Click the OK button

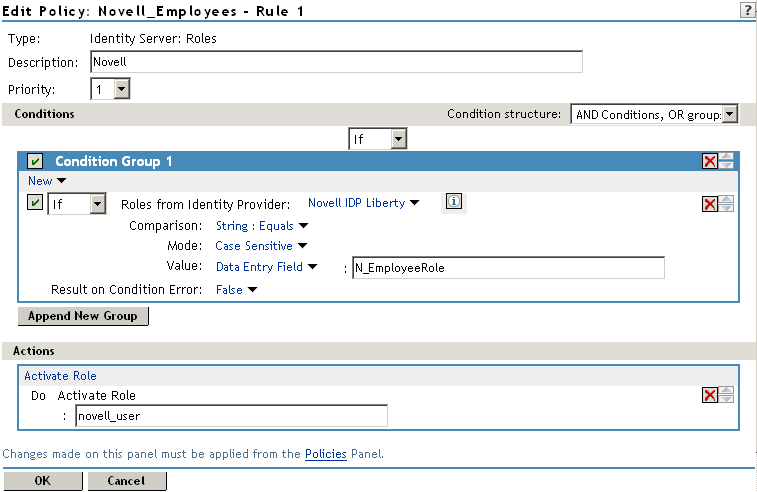coord(43,481)
